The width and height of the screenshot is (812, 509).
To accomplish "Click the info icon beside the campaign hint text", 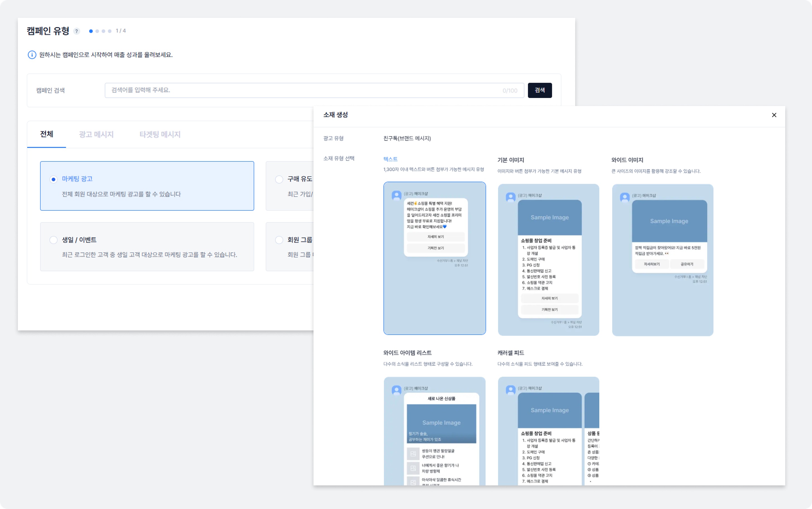I will pos(32,55).
